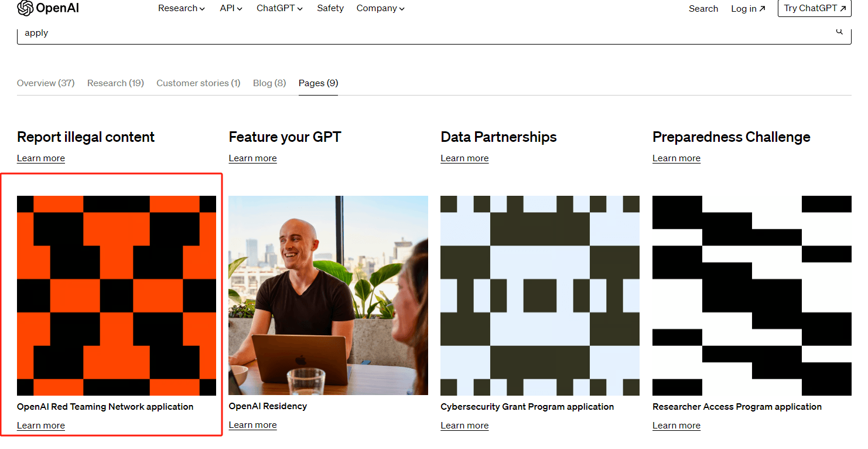Click 'Researcher Access Program application' title
This screenshot has width=868, height=449.
737,407
